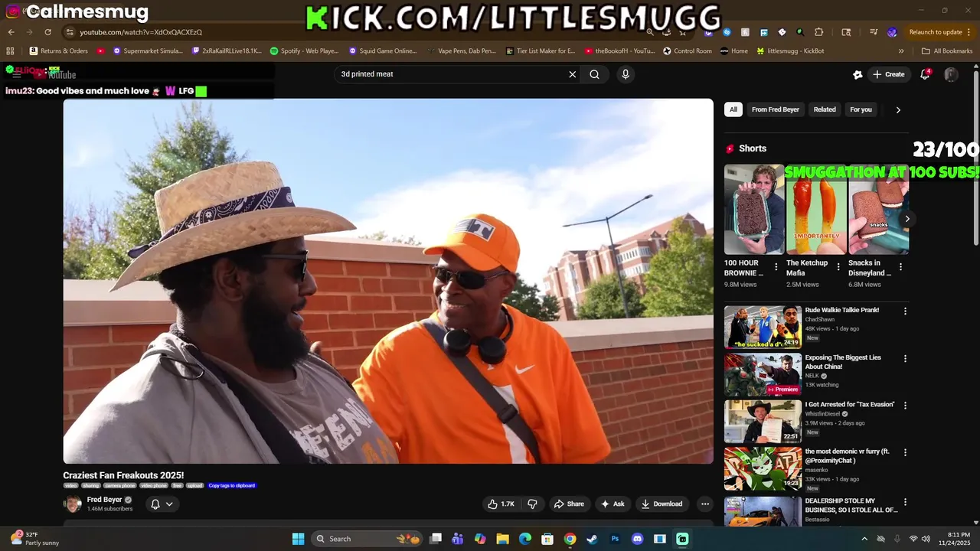This screenshot has width=980, height=551.
Task: Open Photoshop from the taskbar
Action: point(615,539)
